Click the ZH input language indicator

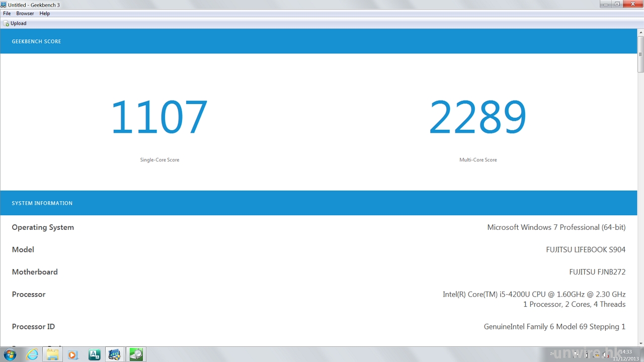[x=552, y=354]
